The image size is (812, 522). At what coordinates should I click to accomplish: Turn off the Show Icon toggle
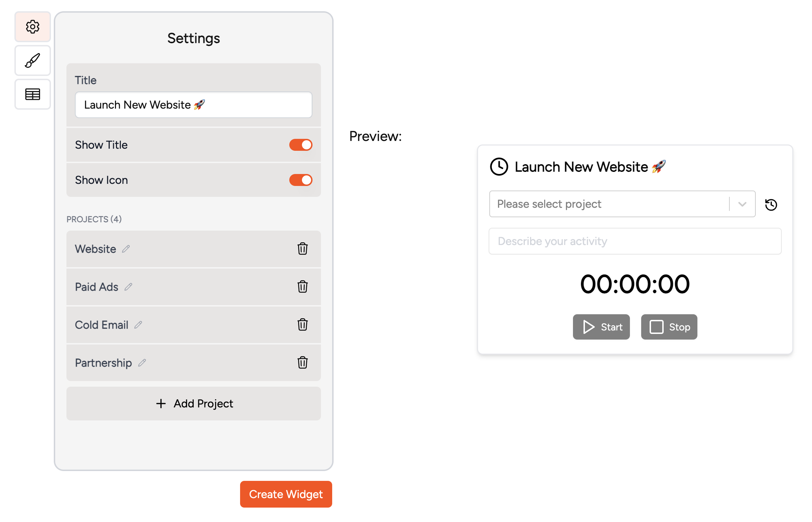tap(300, 180)
